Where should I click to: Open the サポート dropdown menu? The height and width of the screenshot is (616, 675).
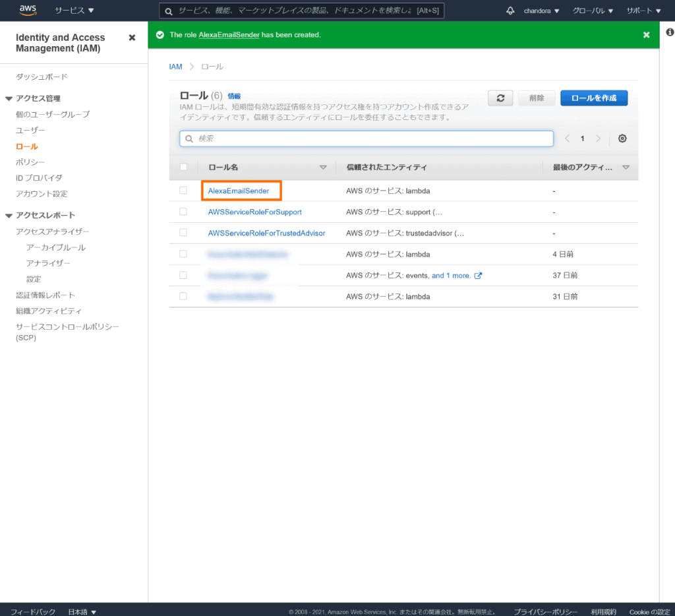643,11
